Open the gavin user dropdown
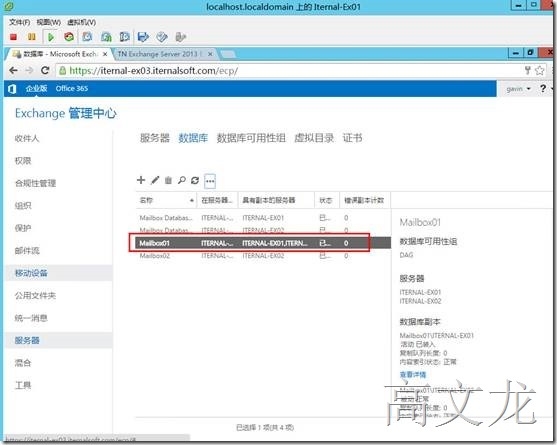557x445 pixels. 518,89
